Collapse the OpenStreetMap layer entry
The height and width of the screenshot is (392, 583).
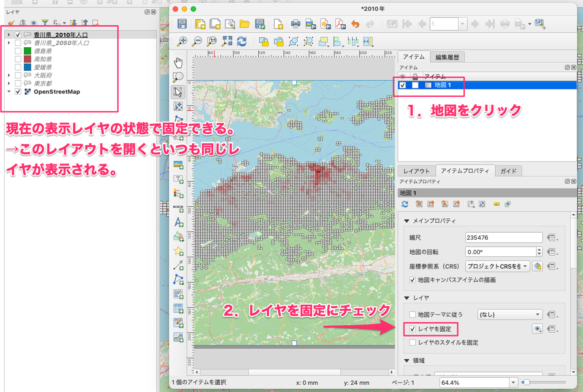pyautogui.click(x=9, y=92)
